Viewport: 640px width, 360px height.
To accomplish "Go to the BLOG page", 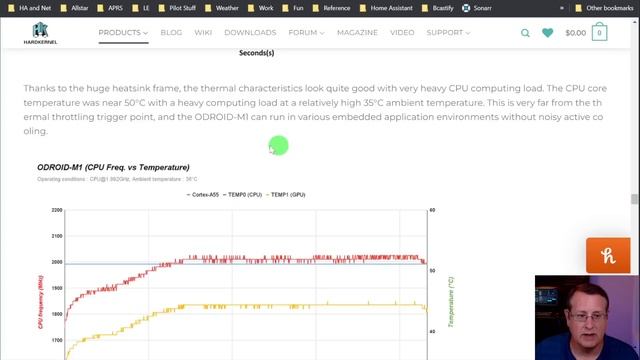I will click(171, 33).
